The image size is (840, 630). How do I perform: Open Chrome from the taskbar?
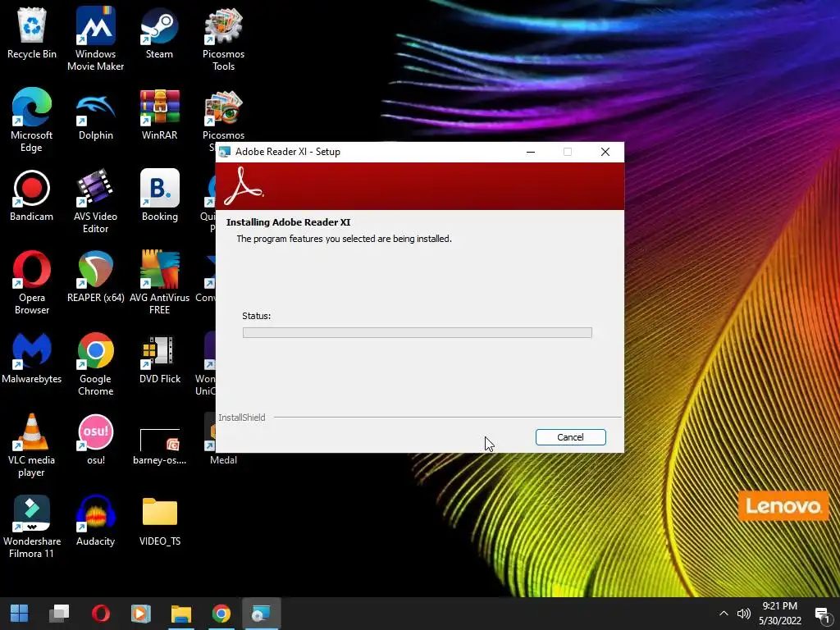point(221,614)
